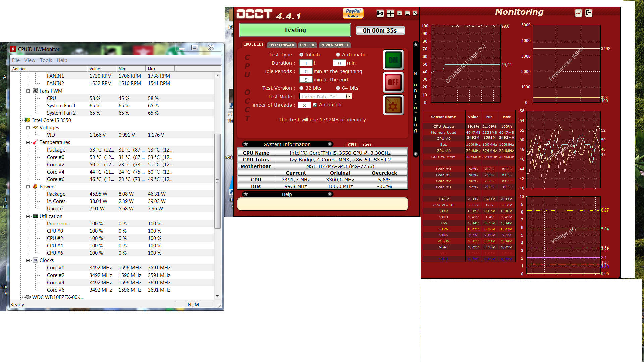Collapse the Fans PWM tree node
The width and height of the screenshot is (644, 362).
28,91
